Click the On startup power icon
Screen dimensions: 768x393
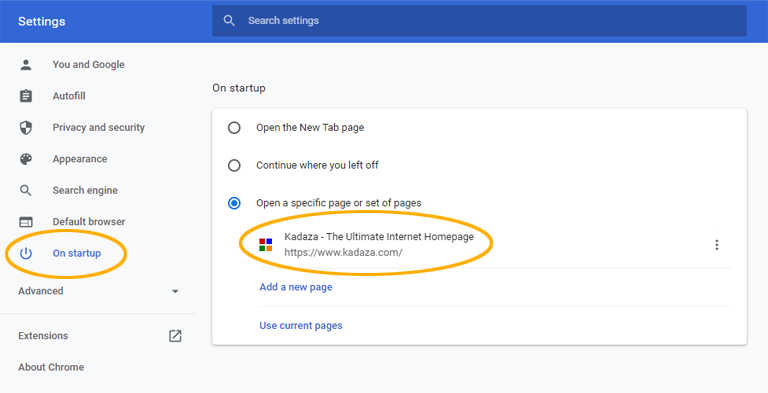coord(26,253)
